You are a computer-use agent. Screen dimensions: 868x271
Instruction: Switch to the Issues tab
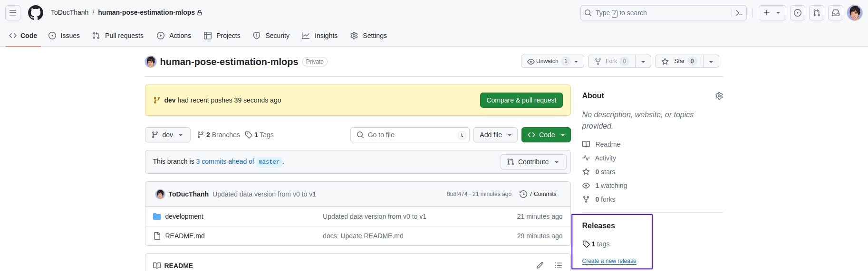point(64,36)
